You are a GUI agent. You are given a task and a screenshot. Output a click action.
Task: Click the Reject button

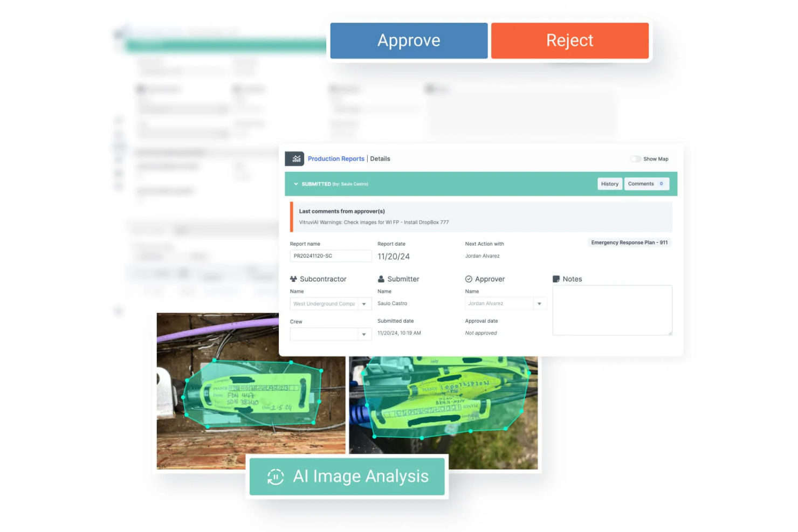[x=570, y=40]
